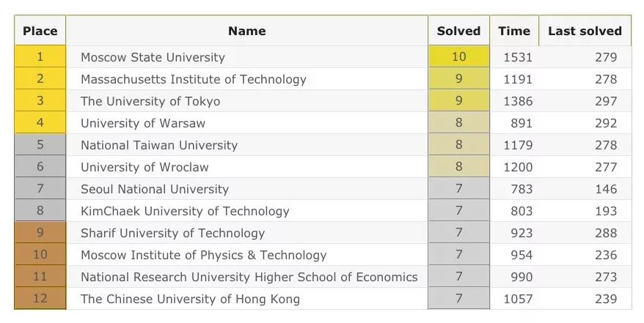Select the Time column header
The height and width of the screenshot is (323, 644).
[513, 31]
